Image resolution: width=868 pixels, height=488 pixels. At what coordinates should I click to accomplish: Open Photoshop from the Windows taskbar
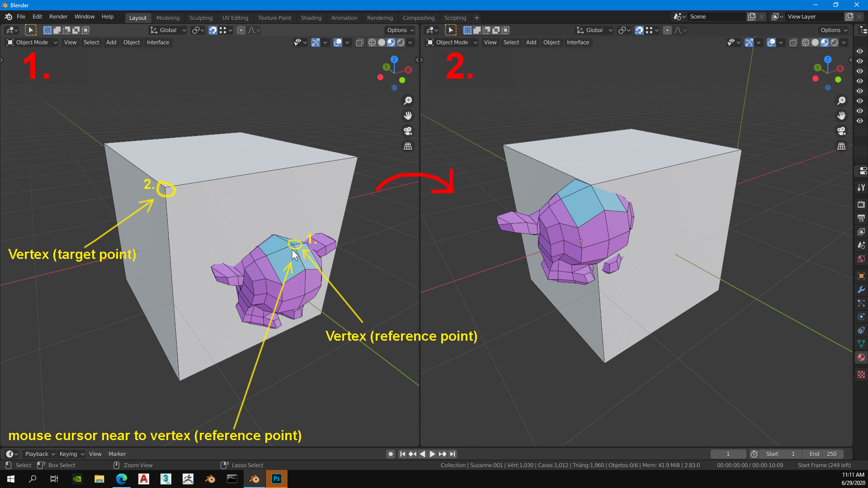point(277,479)
